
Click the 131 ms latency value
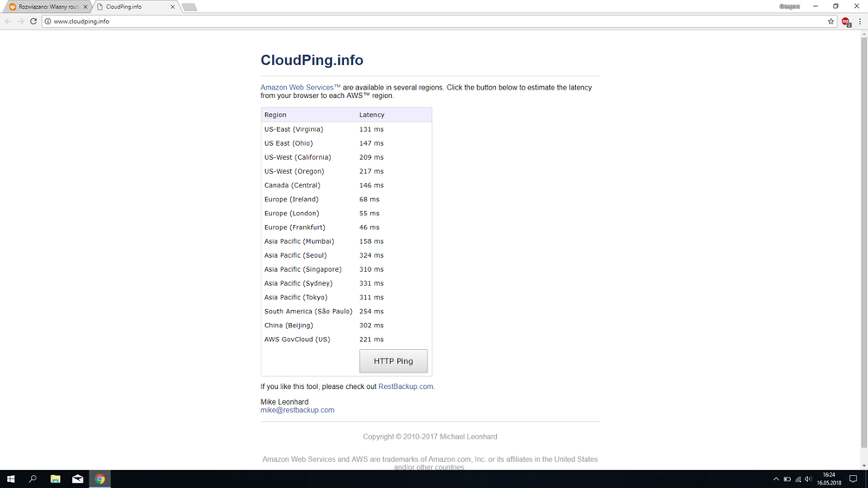click(372, 129)
